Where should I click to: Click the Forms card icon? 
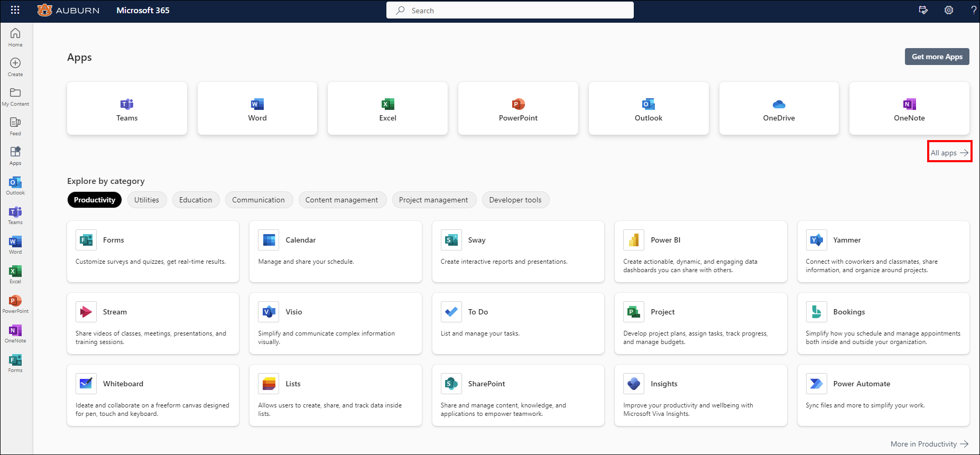click(86, 240)
